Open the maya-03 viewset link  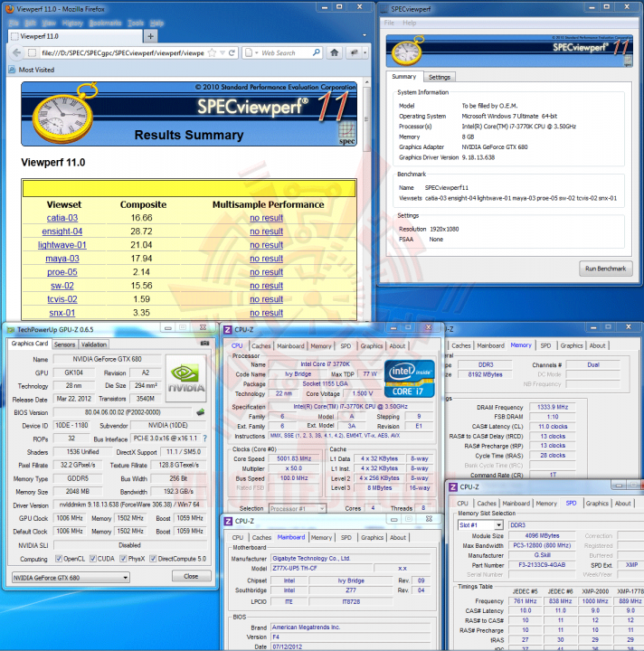pos(62,259)
